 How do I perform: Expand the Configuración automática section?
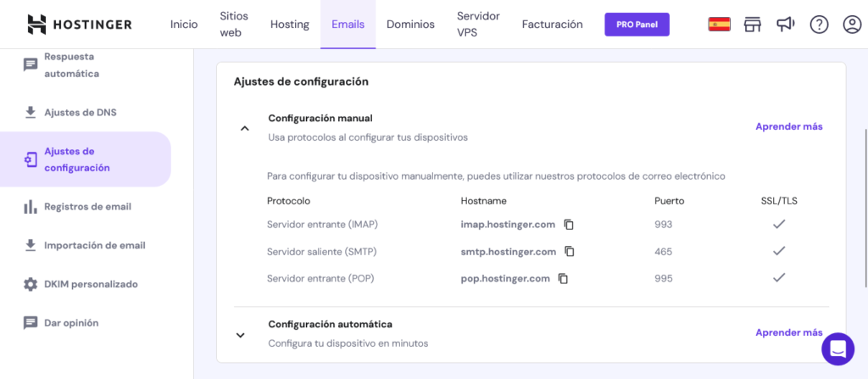pyautogui.click(x=240, y=335)
